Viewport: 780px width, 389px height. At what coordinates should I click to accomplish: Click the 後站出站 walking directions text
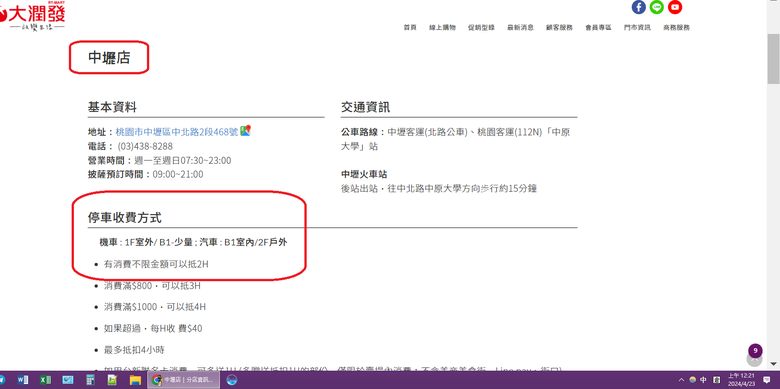pyautogui.click(x=439, y=189)
